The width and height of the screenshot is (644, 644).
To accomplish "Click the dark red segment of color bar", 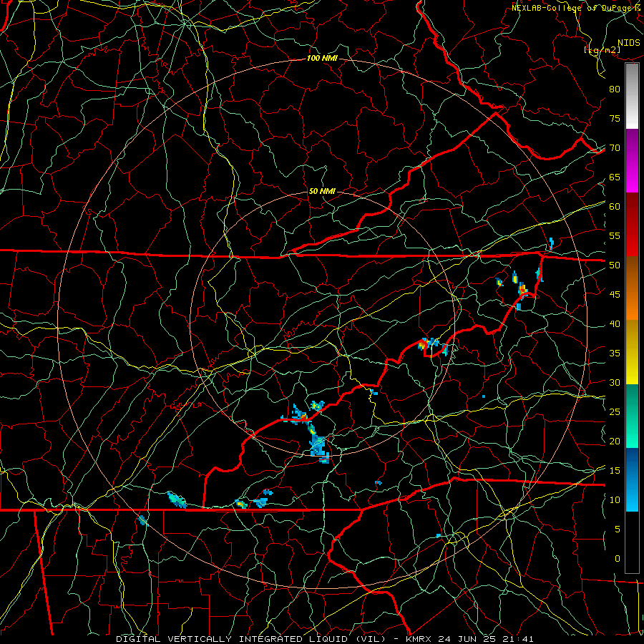I will pyautogui.click(x=632, y=225).
